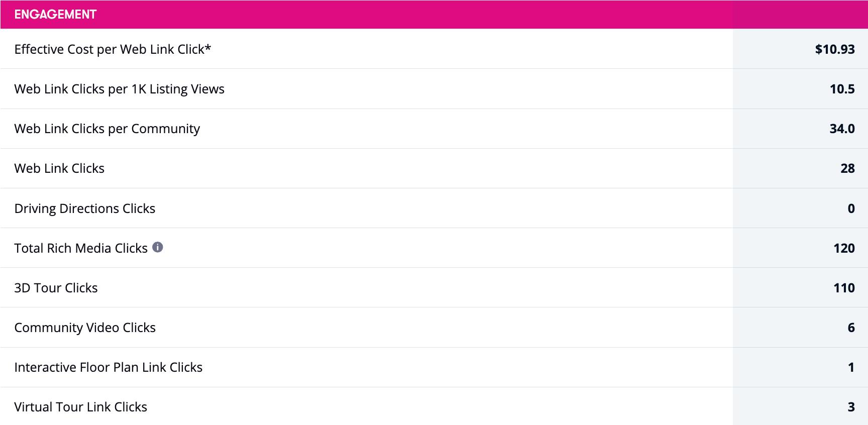This screenshot has width=868, height=425.
Task: Click the ENGAGEMENT section header
Action: point(55,15)
